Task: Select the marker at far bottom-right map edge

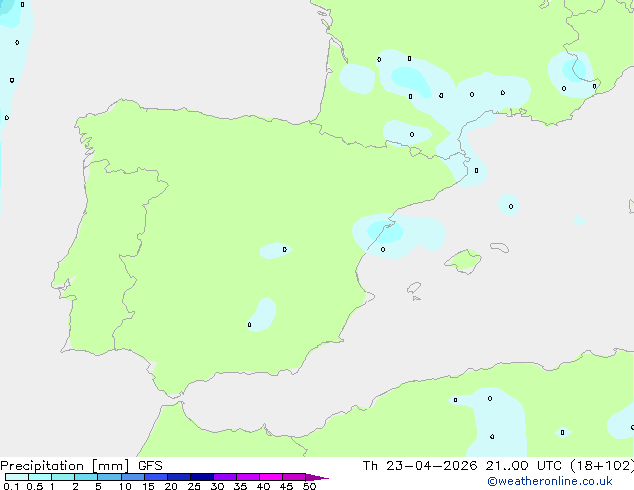Action: [x=631, y=427]
